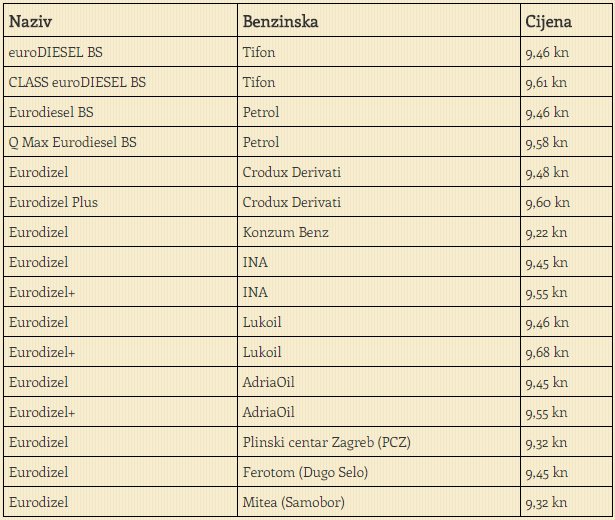
Task: Select Petrol in the Q Max row
Action: click(261, 142)
